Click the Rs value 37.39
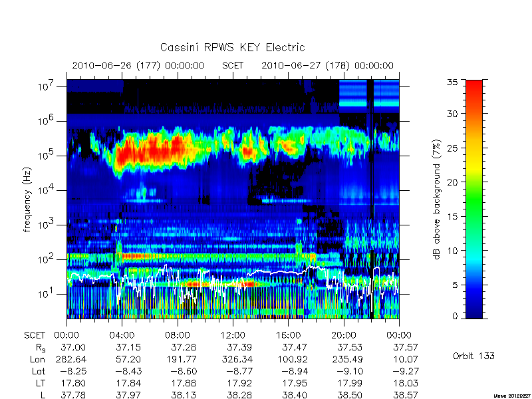The height and width of the screenshot is (399, 532). click(239, 347)
